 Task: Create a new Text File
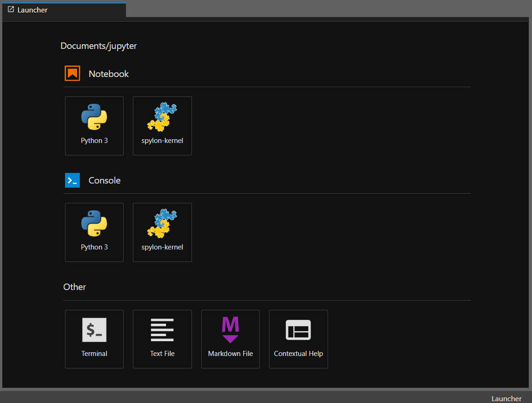pyautogui.click(x=162, y=338)
